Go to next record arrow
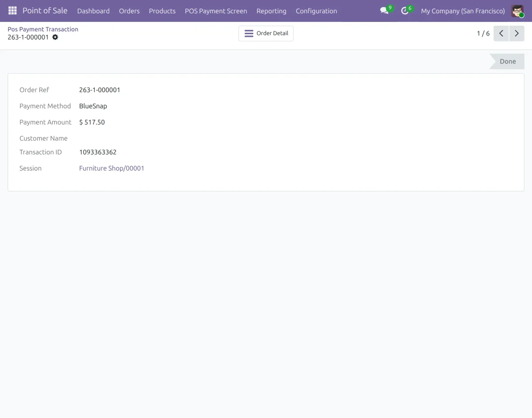 click(x=517, y=33)
